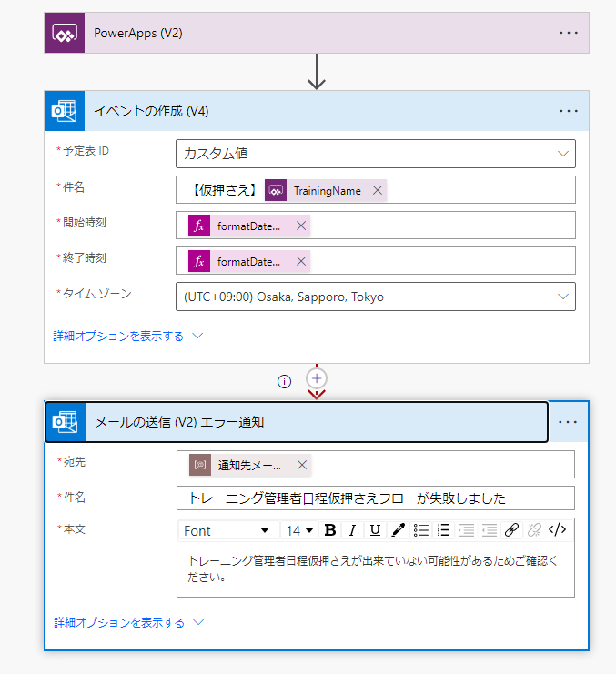Viewport: 616px width, 674px height.
Task: Click inside the 本文 body text area
Action: click(x=376, y=569)
